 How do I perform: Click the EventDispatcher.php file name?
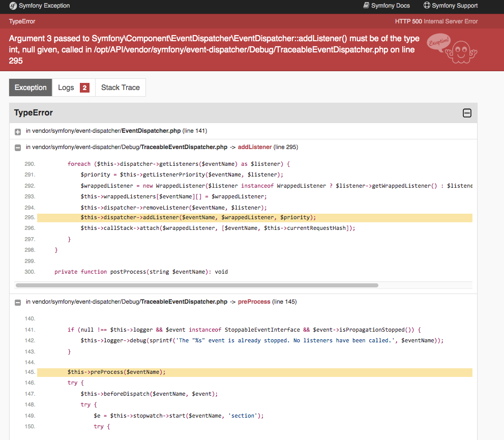(x=151, y=131)
